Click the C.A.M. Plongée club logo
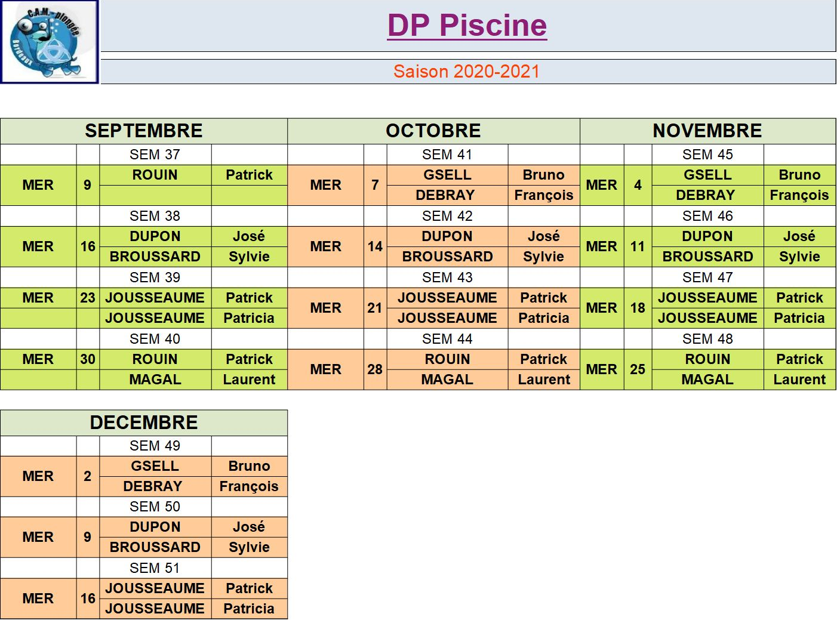 [x=50, y=42]
